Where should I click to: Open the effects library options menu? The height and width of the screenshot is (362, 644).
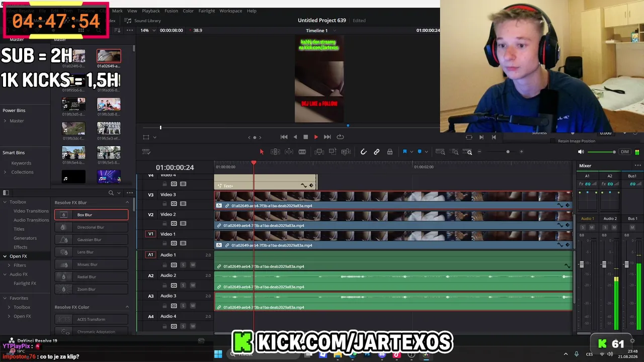pos(130,193)
